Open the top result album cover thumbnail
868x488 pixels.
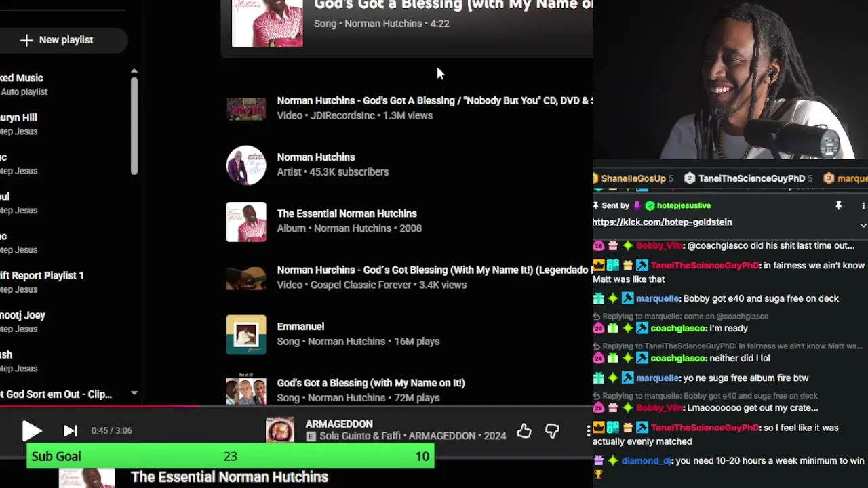pyautogui.click(x=267, y=23)
